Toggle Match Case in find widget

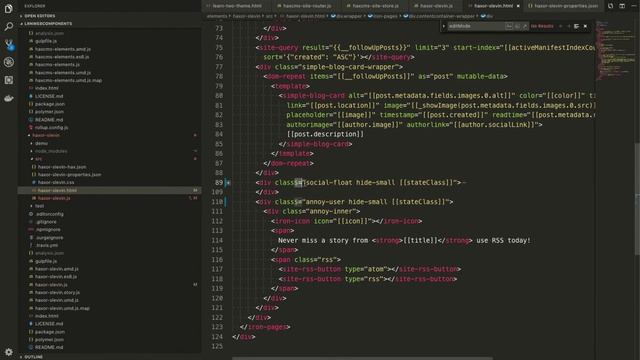[509, 26]
